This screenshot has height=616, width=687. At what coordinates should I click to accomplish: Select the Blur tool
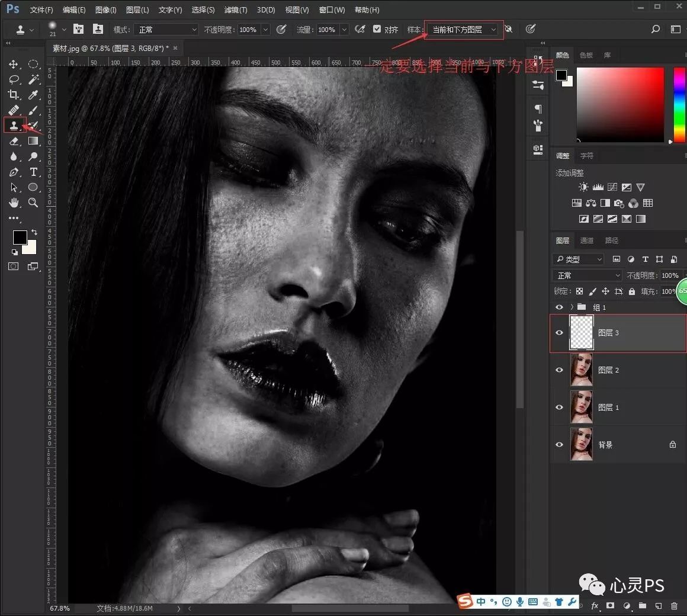coord(14,156)
